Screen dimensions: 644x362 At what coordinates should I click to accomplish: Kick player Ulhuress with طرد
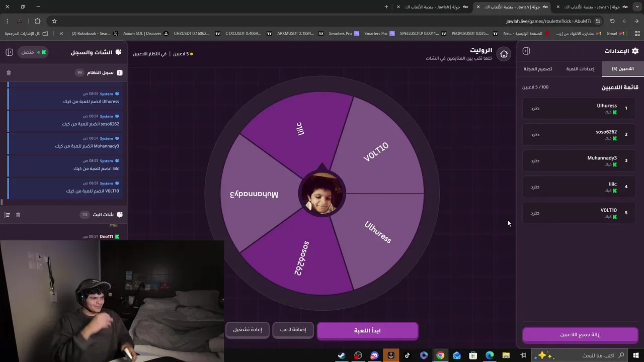(x=535, y=108)
